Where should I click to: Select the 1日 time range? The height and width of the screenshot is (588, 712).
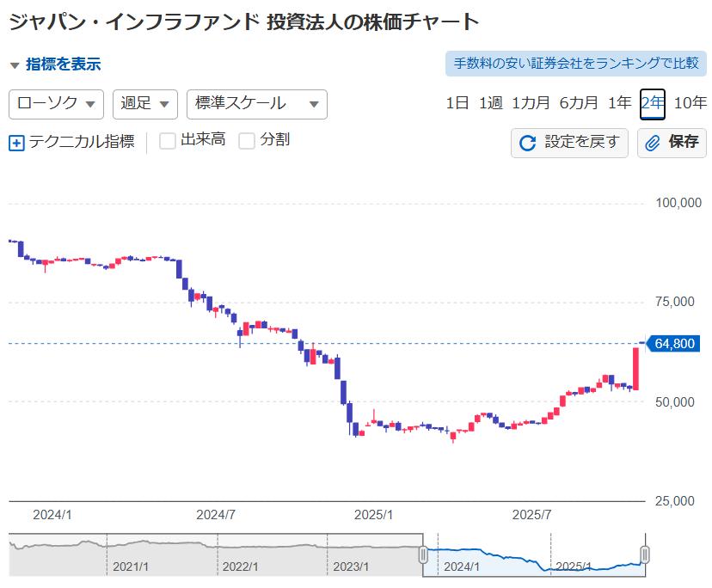click(x=457, y=104)
